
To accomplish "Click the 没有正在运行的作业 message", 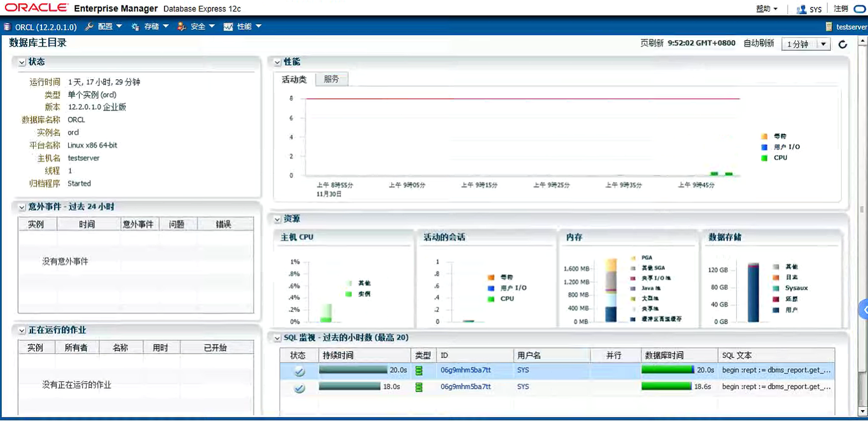I will click(x=77, y=385).
